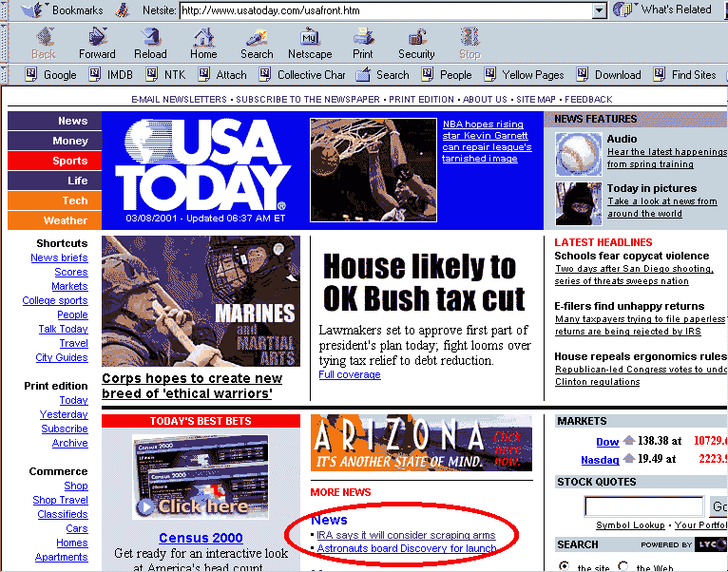Open the Life section tab
The width and height of the screenshot is (728, 572).
coord(55,181)
